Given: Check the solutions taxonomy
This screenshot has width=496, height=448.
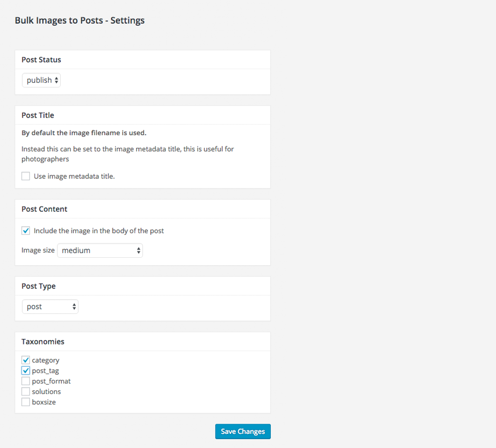Looking at the screenshot, I should pos(25,391).
